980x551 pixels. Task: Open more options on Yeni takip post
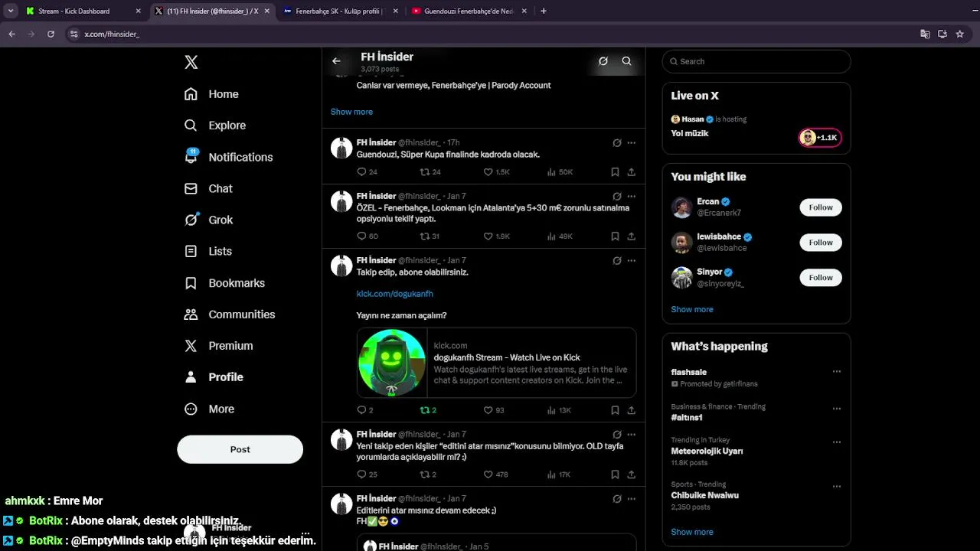coord(632,435)
